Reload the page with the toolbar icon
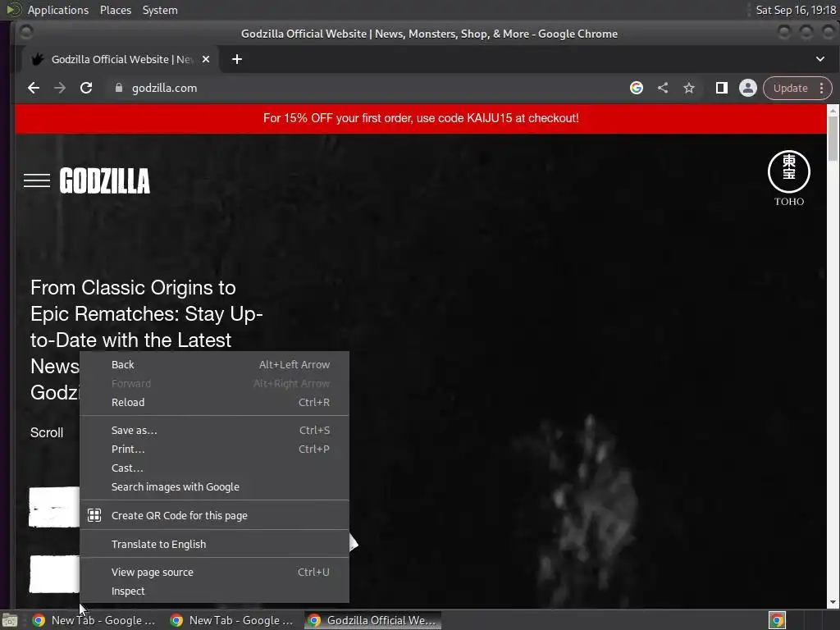Image resolution: width=840 pixels, height=630 pixels. click(x=86, y=88)
